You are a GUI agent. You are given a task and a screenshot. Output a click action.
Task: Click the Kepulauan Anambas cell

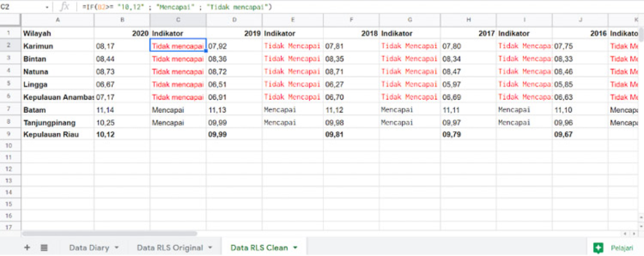tap(57, 97)
